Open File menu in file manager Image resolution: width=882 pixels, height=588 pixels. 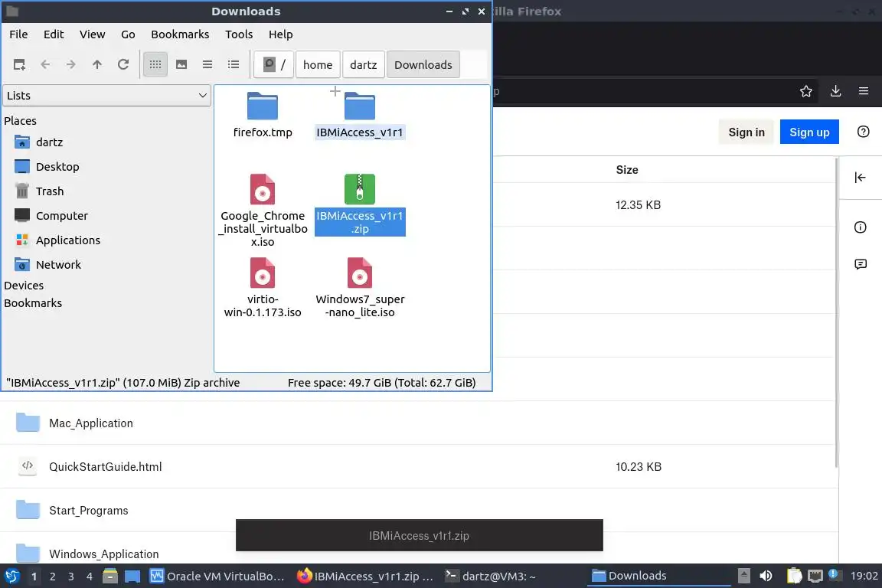(x=18, y=34)
